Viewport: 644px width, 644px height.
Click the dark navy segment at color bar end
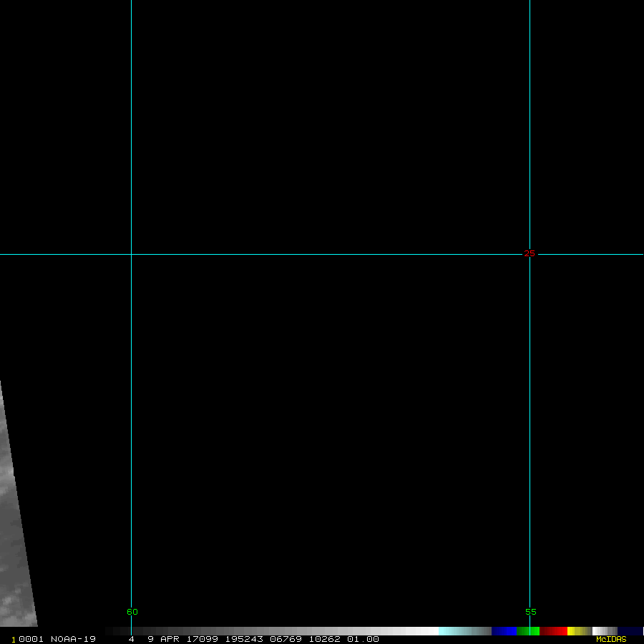coord(630,631)
